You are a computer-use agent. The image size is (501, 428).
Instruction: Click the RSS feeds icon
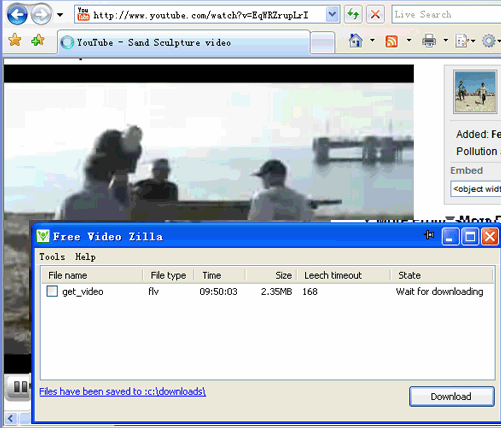[x=392, y=41]
